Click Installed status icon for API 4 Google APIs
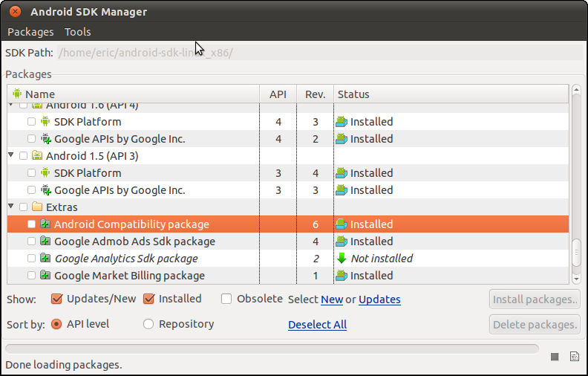588x376 pixels. click(x=342, y=138)
